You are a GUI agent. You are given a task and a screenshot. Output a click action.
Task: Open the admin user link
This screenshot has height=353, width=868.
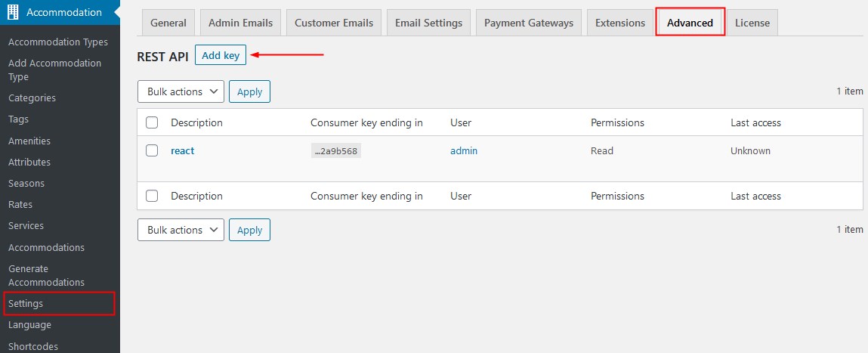tap(464, 150)
